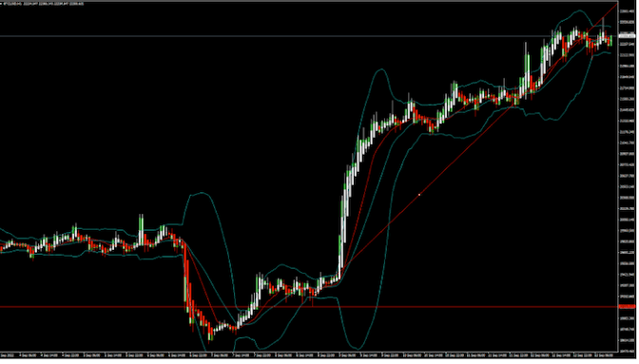The height and width of the screenshot is (364, 639).
Task: Click the lowest Bollinger lower band trough
Action: 358,348
